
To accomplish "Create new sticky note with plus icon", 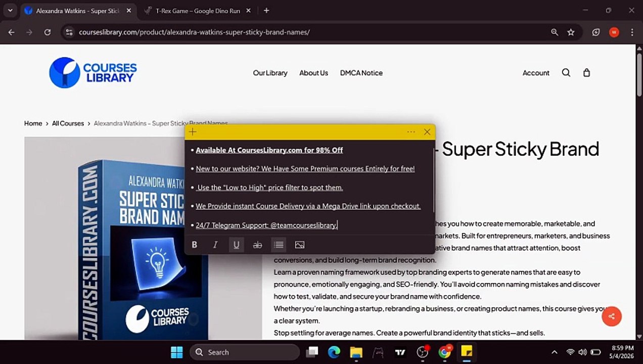I will (193, 132).
